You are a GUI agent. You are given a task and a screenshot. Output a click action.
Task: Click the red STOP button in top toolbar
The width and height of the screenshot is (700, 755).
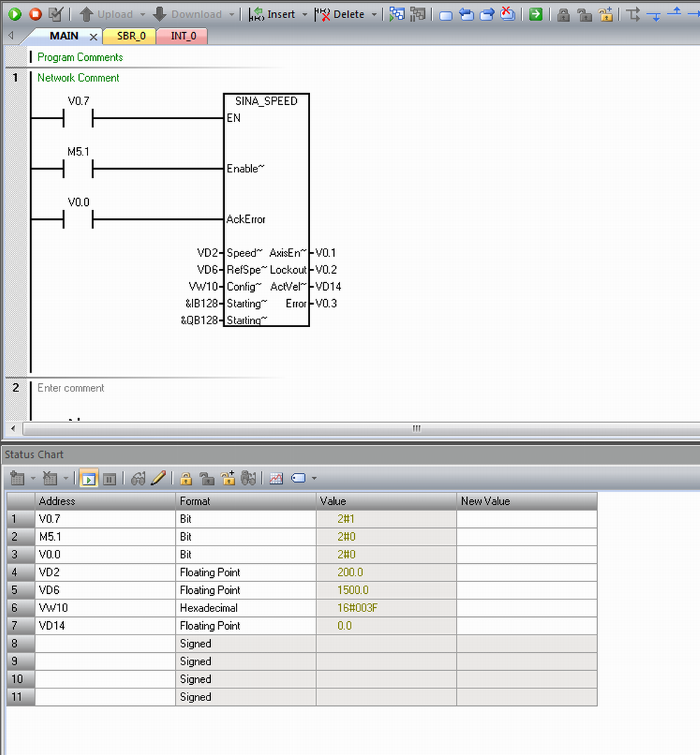(35, 14)
